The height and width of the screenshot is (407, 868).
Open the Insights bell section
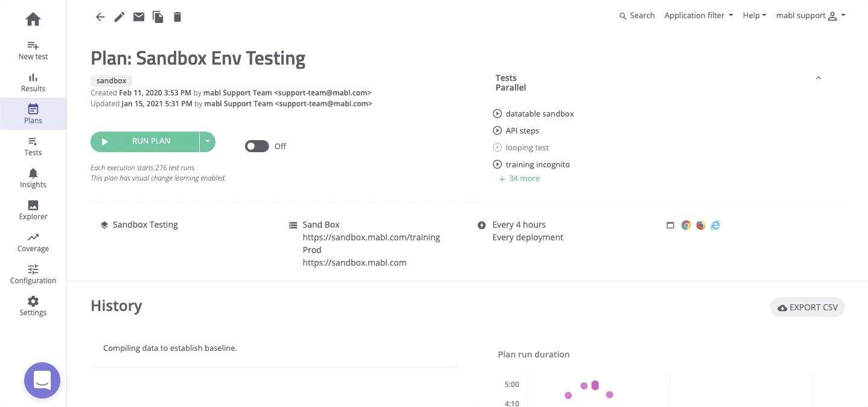[33, 178]
